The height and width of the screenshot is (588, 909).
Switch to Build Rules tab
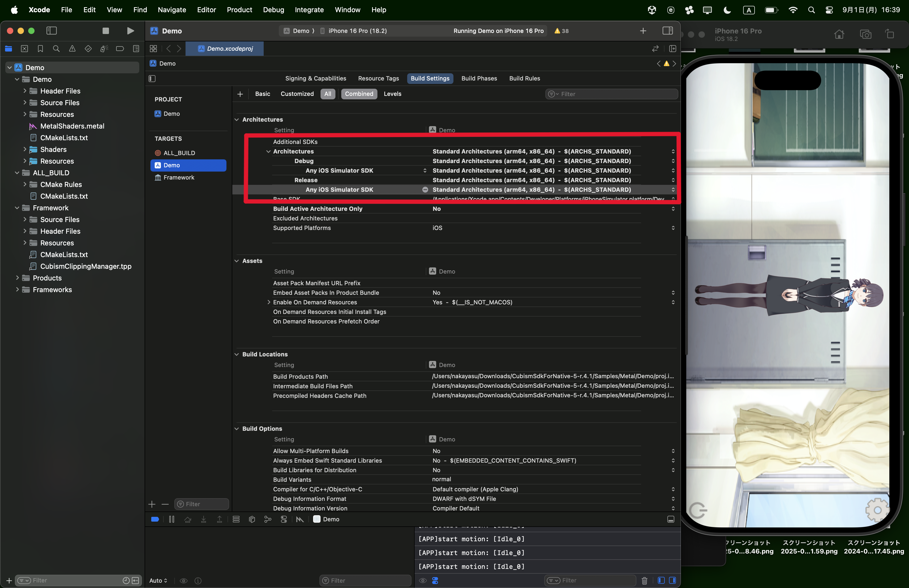tap(524, 79)
